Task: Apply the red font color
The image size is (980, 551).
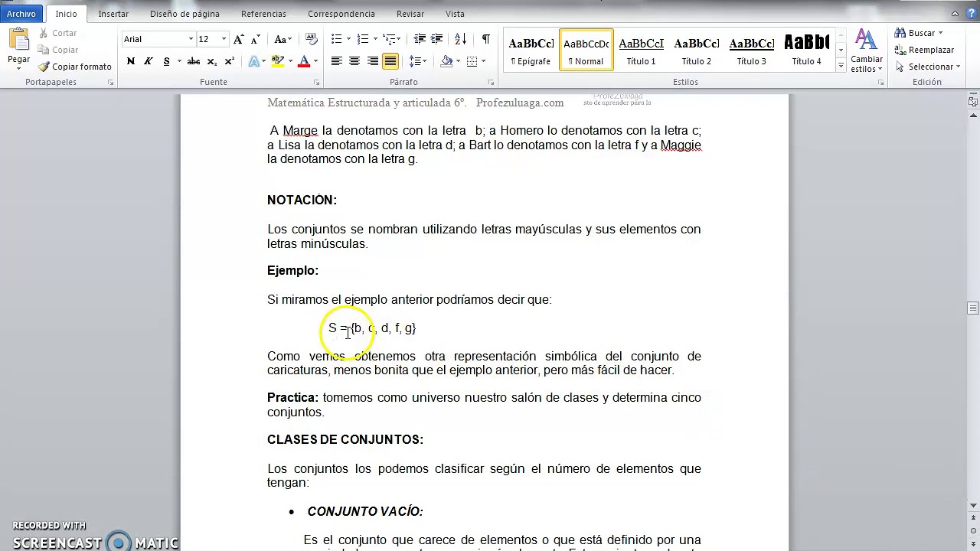Action: point(304,61)
